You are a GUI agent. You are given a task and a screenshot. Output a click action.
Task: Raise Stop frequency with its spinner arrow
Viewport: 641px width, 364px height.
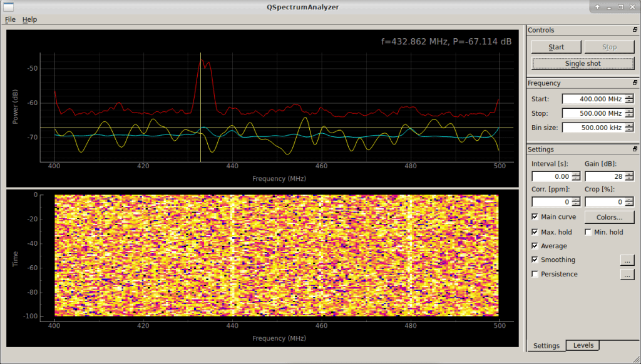[628, 111]
